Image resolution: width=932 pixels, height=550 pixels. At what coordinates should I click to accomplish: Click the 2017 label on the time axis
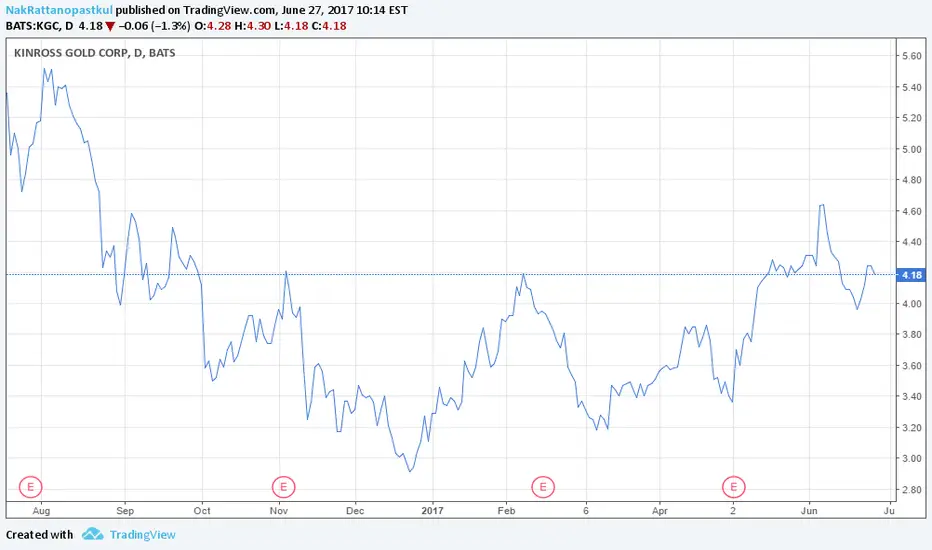(433, 510)
